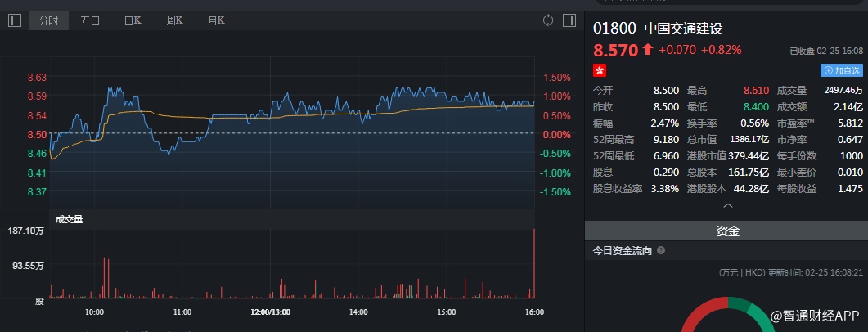Viewport: 868px width, 332px height.
Task: Click the capital flow donut chart
Action: [727, 319]
